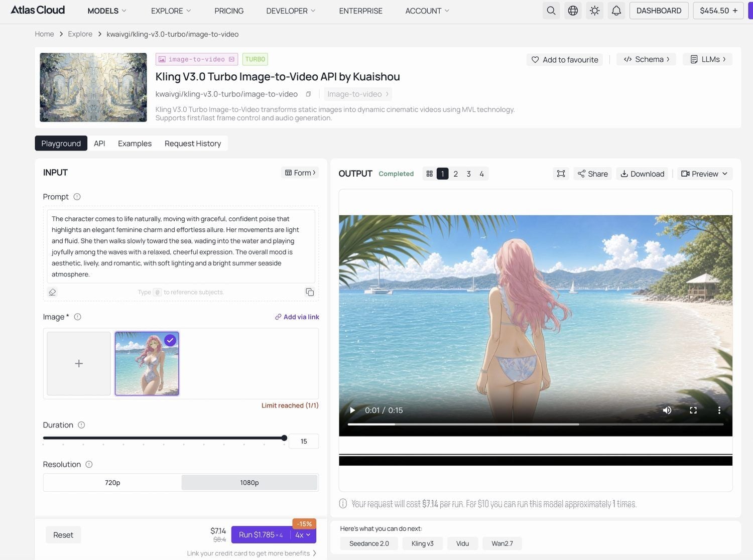The width and height of the screenshot is (753, 560).
Task: Open the Image-to-video category tag
Action: click(x=358, y=94)
